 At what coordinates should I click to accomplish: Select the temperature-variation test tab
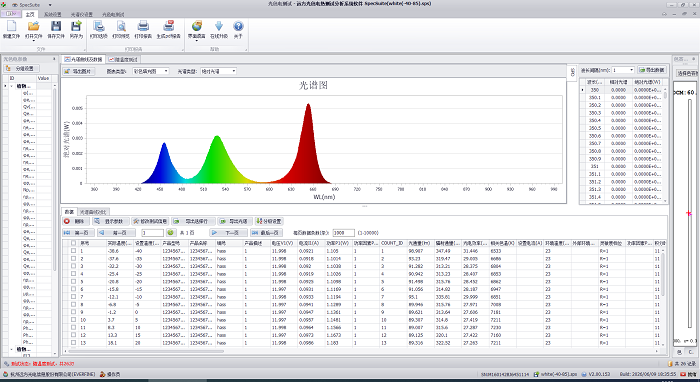pyautogui.click(x=123, y=59)
